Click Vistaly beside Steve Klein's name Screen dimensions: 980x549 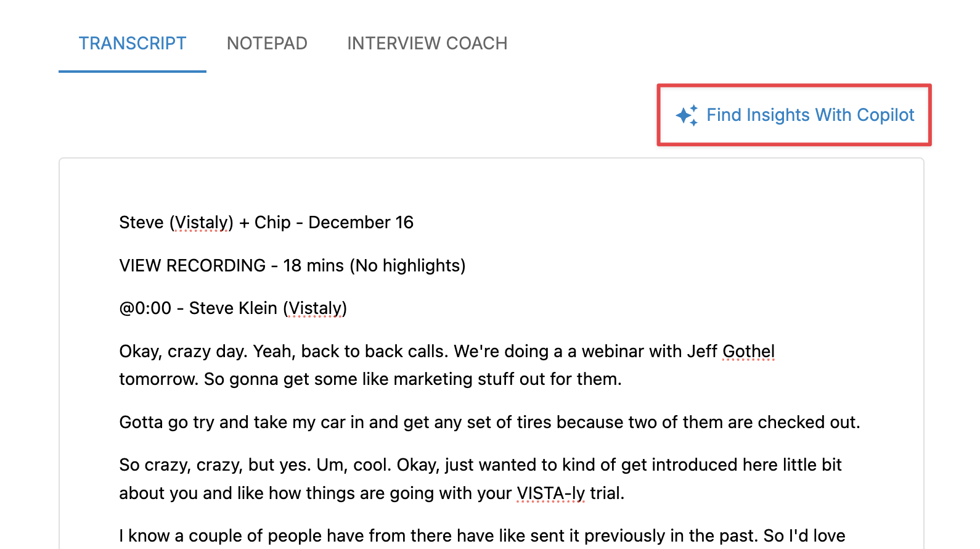pyautogui.click(x=315, y=308)
